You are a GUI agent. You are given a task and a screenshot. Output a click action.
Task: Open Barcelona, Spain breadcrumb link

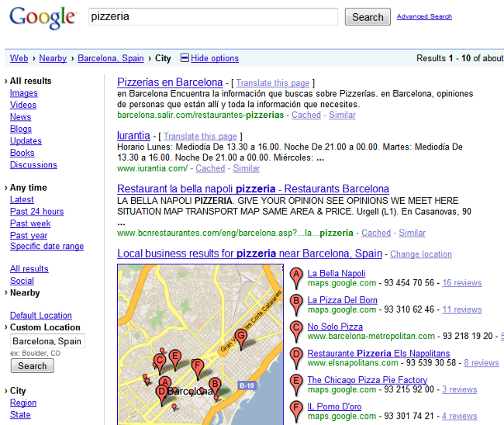coord(111,58)
